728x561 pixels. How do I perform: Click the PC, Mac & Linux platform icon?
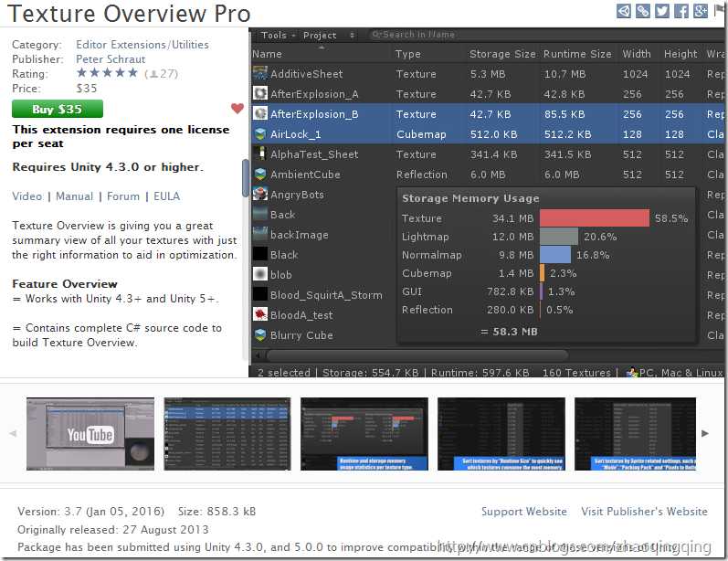tap(632, 373)
